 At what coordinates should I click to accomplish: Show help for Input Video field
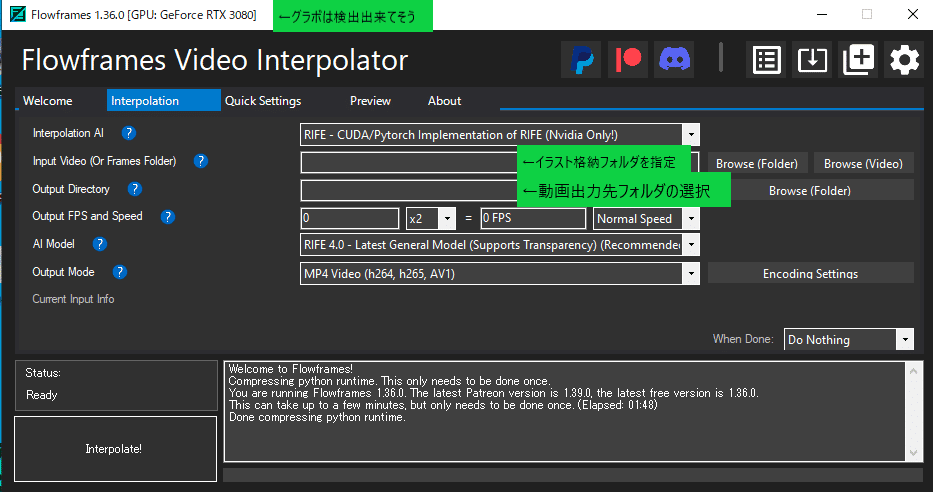201,161
